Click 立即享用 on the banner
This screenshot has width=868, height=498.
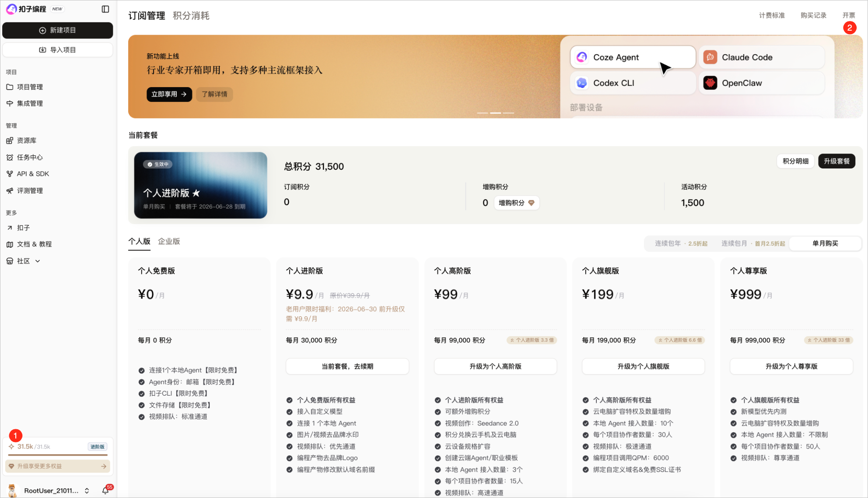coord(169,94)
